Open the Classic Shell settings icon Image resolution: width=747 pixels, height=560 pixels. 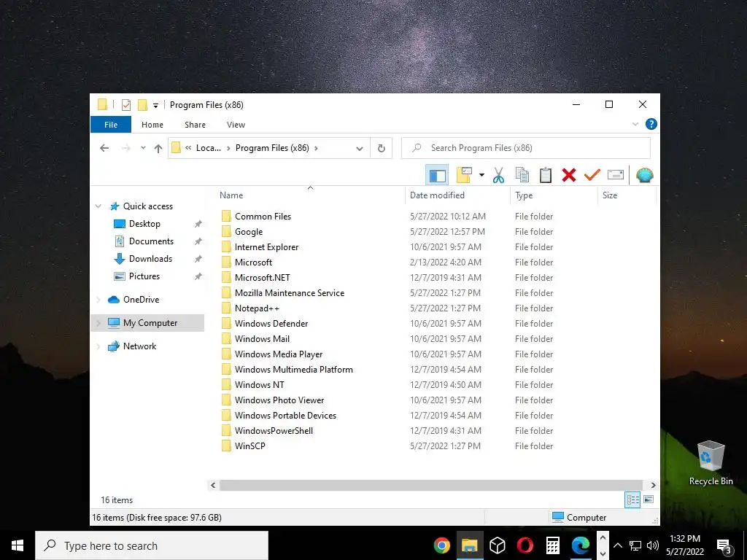click(x=645, y=175)
